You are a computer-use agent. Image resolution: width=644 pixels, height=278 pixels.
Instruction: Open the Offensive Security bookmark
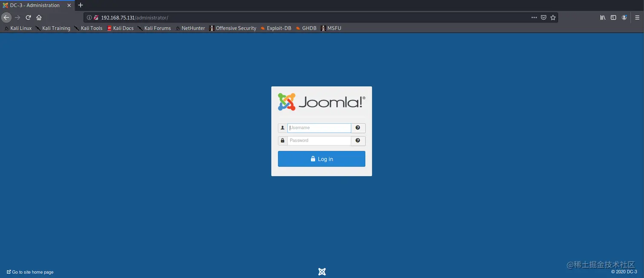coord(233,28)
